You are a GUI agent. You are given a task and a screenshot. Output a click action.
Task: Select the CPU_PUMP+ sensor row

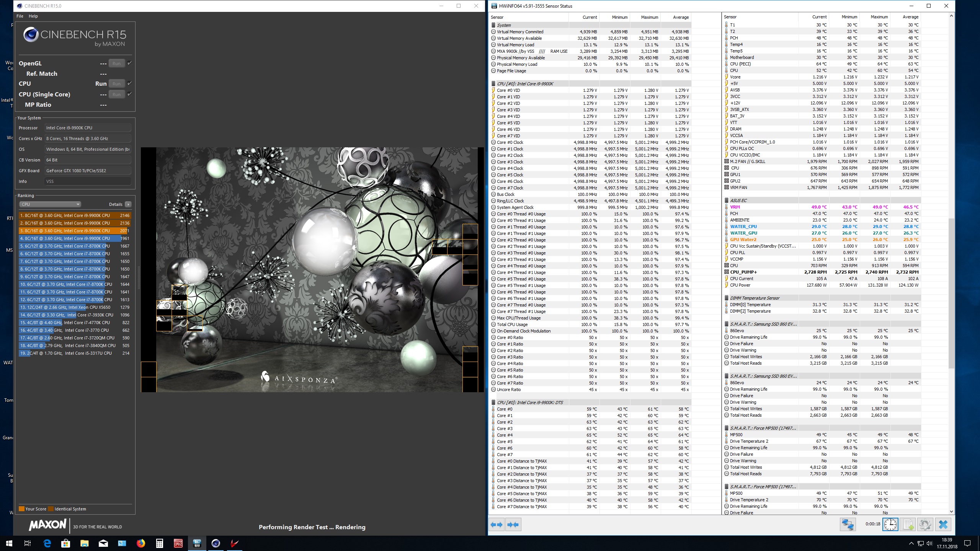(x=822, y=272)
